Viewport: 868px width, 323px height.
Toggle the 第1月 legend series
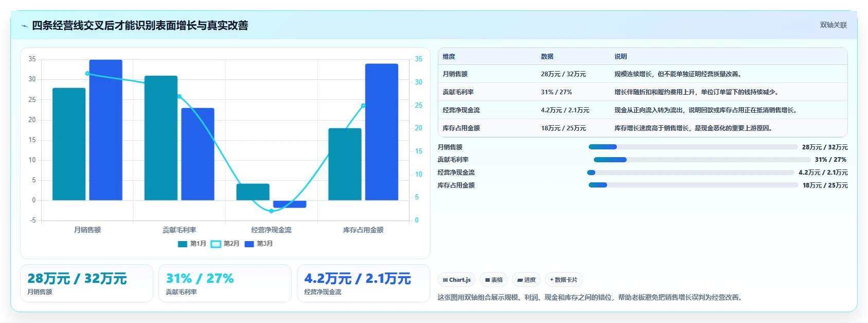pyautogui.click(x=192, y=244)
